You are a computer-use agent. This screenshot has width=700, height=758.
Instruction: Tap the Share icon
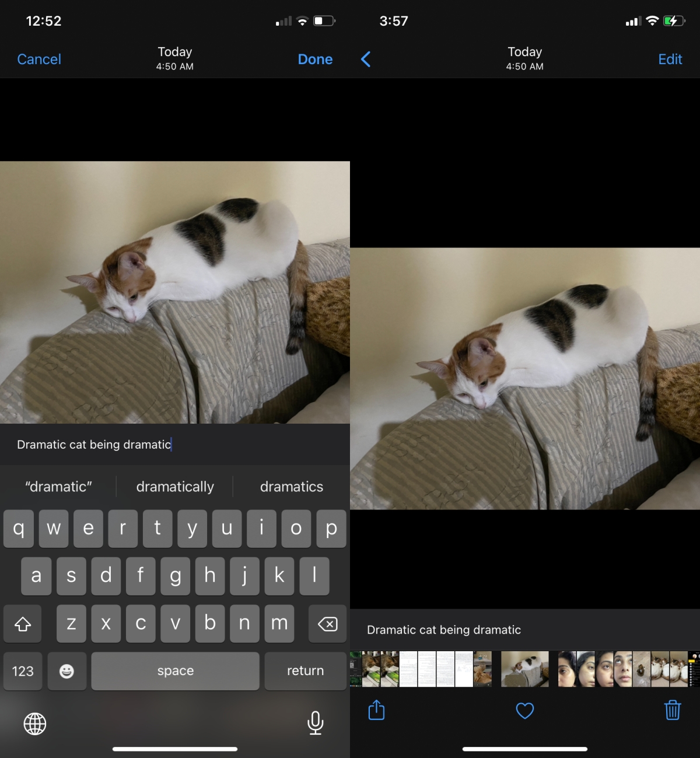point(376,711)
